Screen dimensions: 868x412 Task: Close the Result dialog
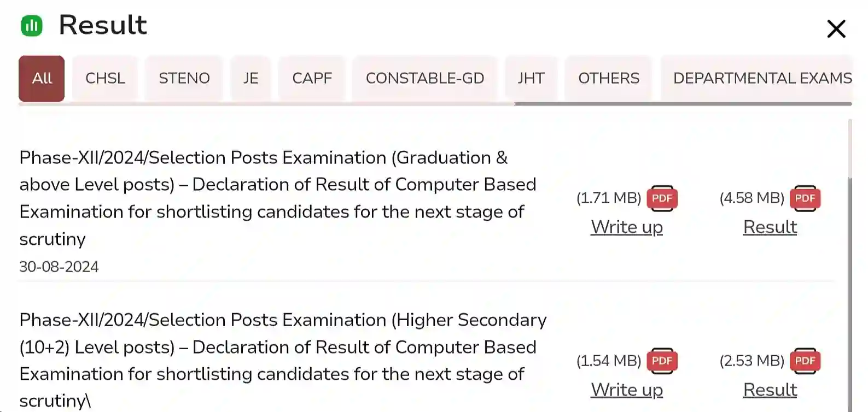[836, 30]
